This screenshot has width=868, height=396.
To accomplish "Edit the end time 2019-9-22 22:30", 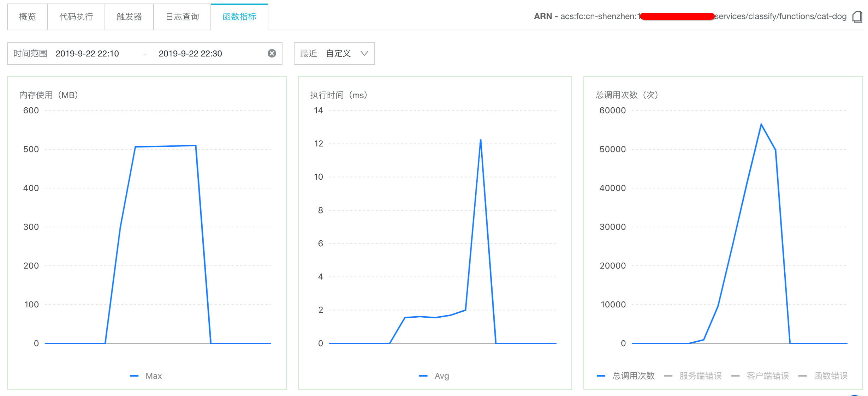I will (x=190, y=54).
